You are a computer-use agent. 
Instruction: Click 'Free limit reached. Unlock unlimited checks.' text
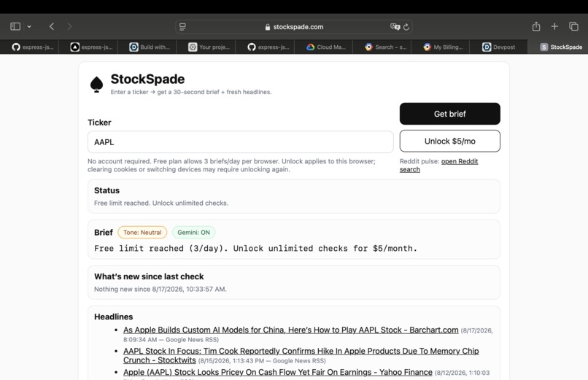pyautogui.click(x=161, y=203)
